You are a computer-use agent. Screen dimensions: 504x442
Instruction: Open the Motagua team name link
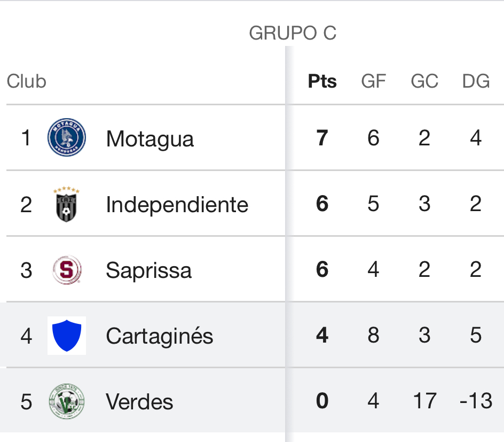coord(149,139)
